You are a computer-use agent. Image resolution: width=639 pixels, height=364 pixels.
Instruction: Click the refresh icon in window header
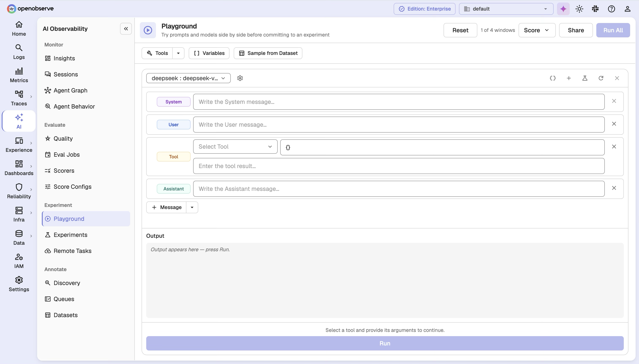click(x=601, y=78)
